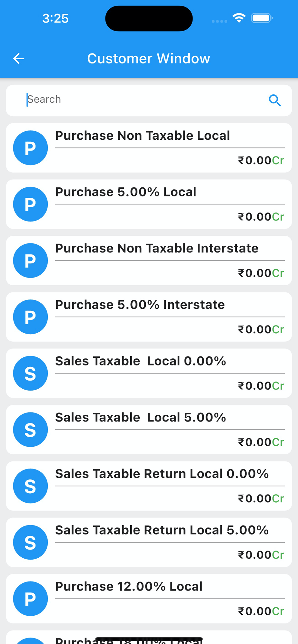This screenshot has height=644, width=298.
Task: Tap the P avatar beside Purchase 5.00% Interstate
Action: point(30,317)
